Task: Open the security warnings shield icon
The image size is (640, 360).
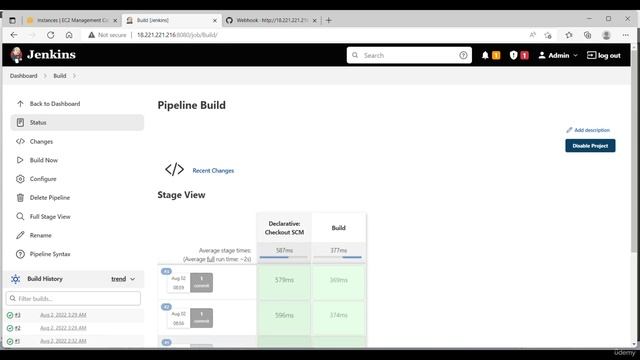Action: (513, 55)
